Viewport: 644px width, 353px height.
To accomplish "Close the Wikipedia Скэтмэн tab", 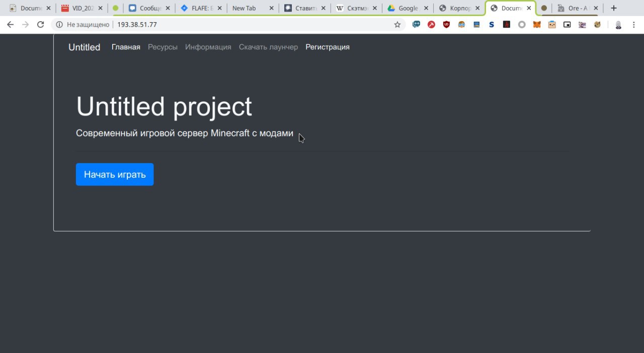I will (374, 8).
